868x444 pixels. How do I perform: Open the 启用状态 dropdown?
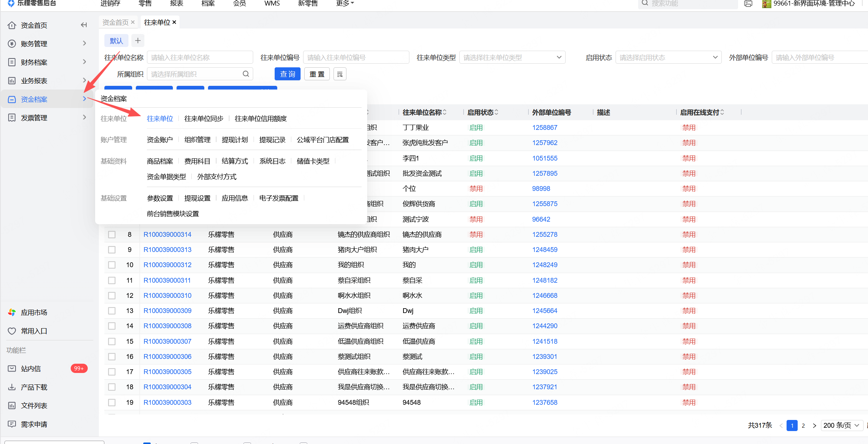tap(668, 58)
